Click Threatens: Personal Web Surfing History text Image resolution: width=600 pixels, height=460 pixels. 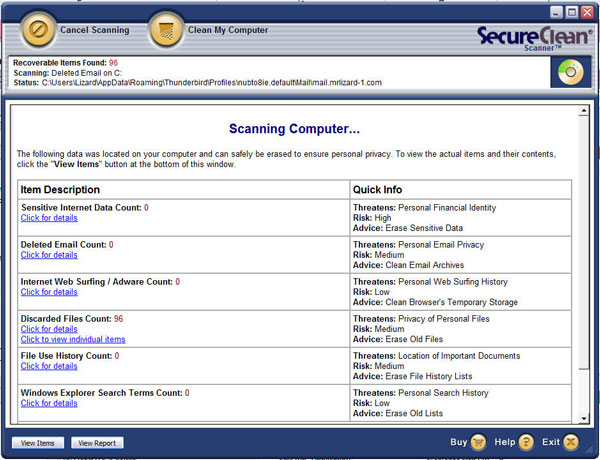click(x=430, y=282)
